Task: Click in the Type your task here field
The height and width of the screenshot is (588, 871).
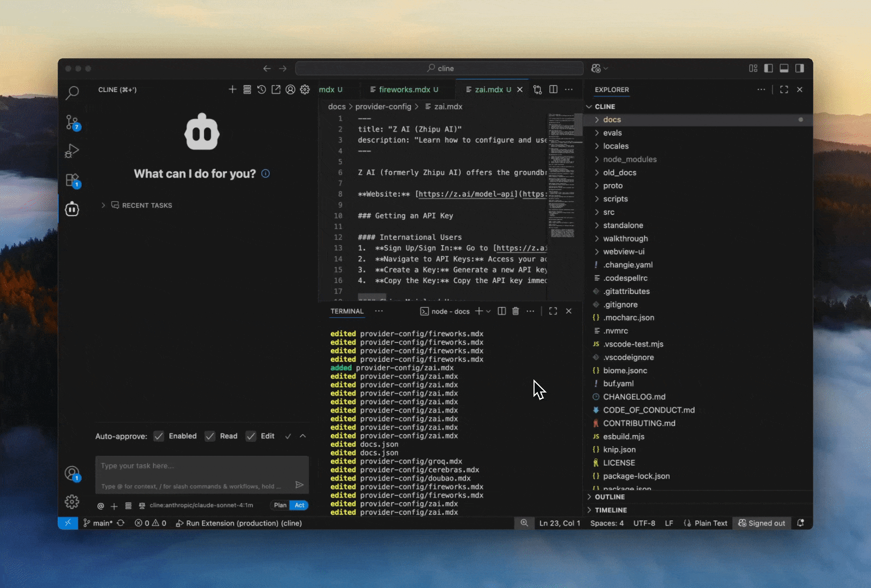Action: point(202,475)
